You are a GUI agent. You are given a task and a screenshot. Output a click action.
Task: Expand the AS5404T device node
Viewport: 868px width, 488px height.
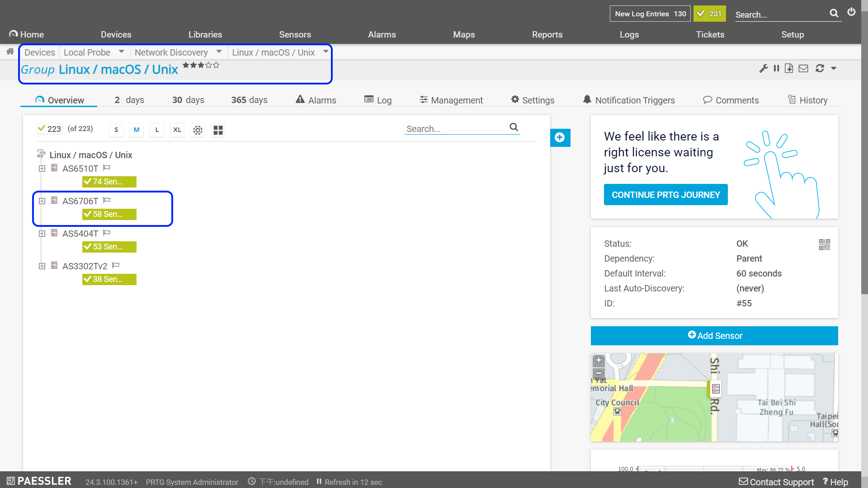42,234
